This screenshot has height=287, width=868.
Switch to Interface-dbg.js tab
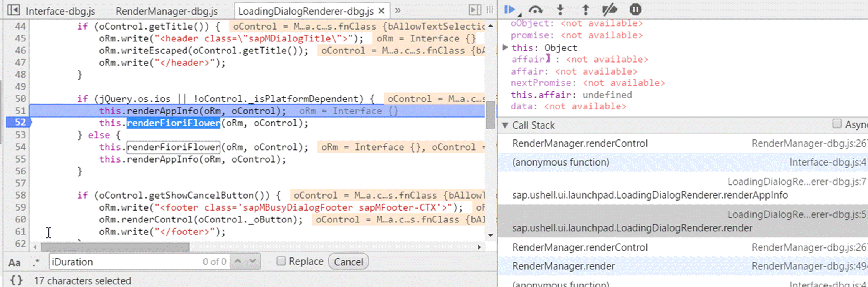pos(60,11)
